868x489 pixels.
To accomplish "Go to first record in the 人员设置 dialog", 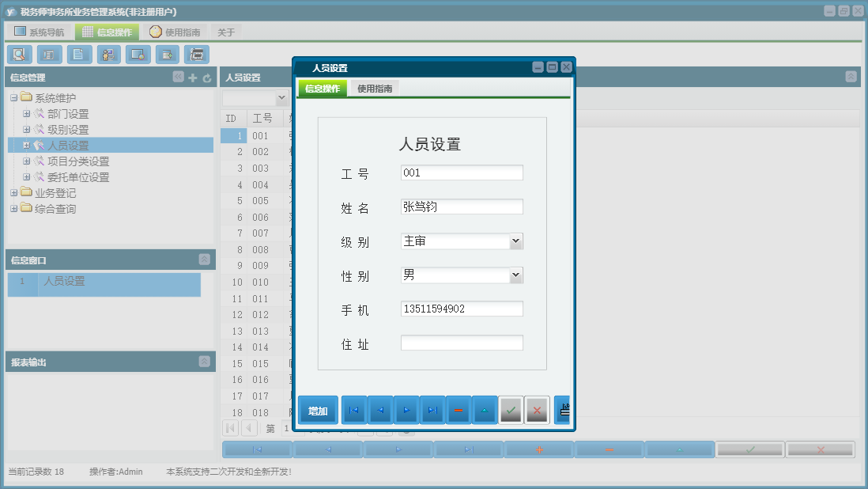I will [353, 411].
